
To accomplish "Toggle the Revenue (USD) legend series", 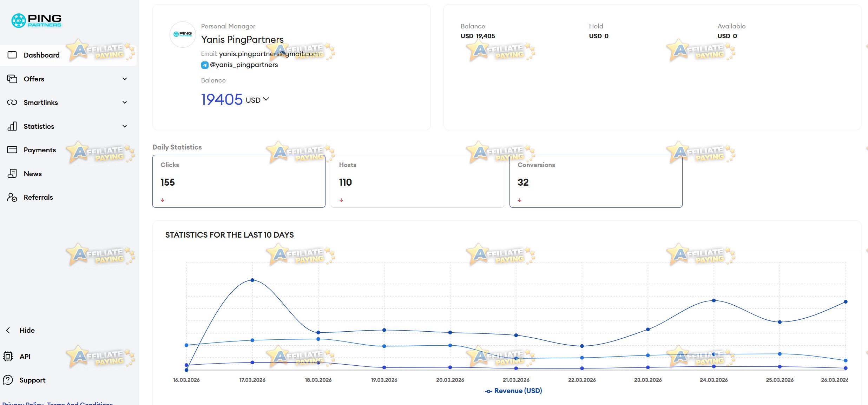I will click(513, 391).
